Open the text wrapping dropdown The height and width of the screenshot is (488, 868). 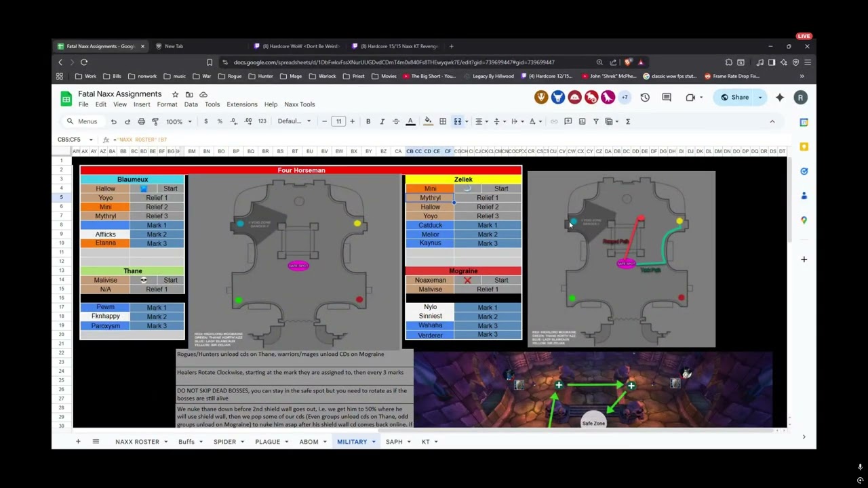click(517, 121)
